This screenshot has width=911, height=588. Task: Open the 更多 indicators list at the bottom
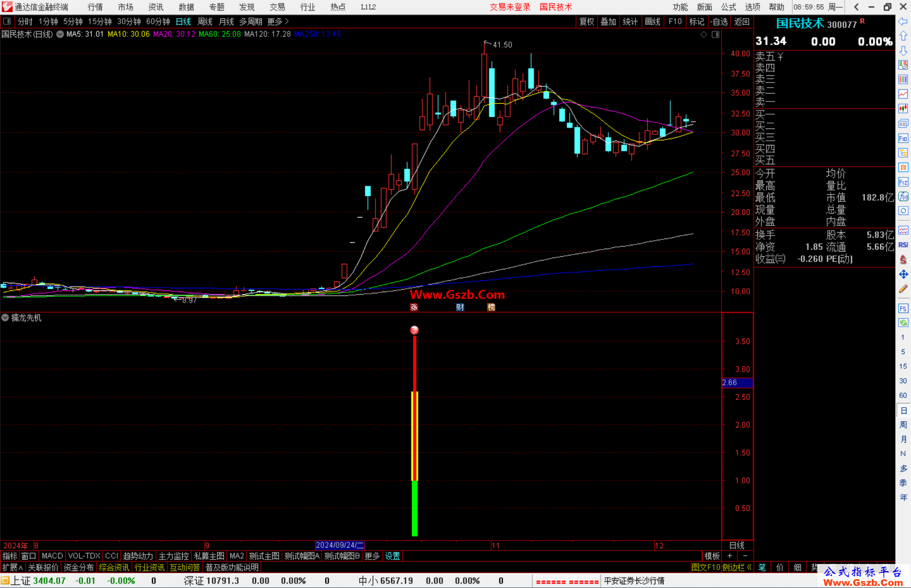[372, 556]
